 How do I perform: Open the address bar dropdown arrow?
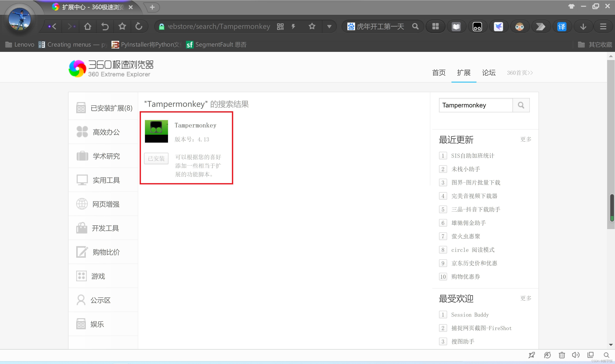329,26
